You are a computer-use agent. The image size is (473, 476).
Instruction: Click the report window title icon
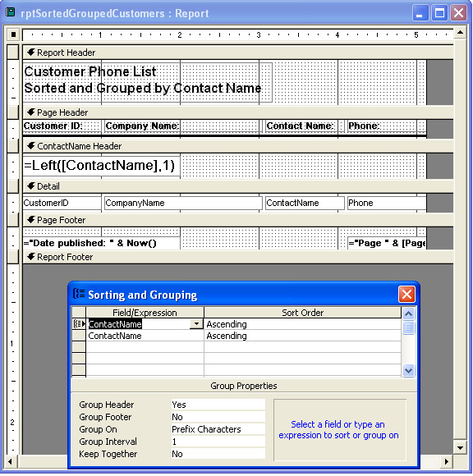(11, 12)
